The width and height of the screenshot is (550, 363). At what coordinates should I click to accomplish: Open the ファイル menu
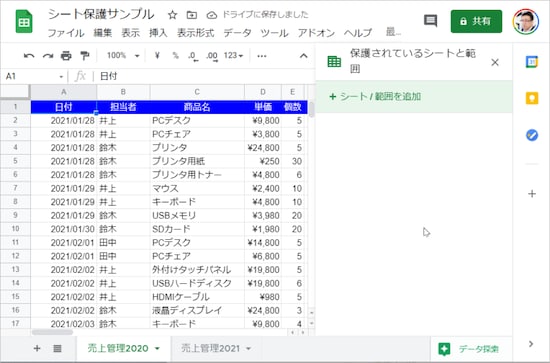pos(66,33)
